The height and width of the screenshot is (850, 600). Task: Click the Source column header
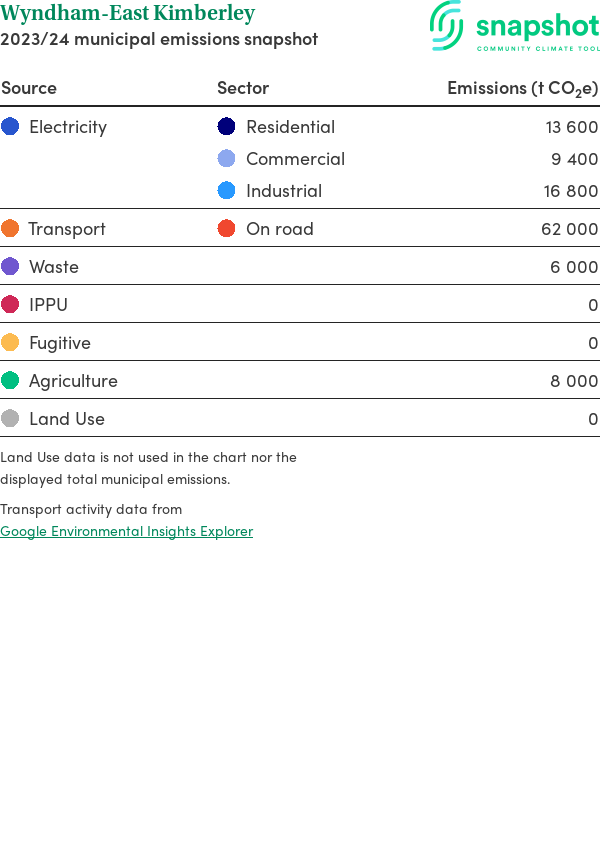click(x=29, y=88)
